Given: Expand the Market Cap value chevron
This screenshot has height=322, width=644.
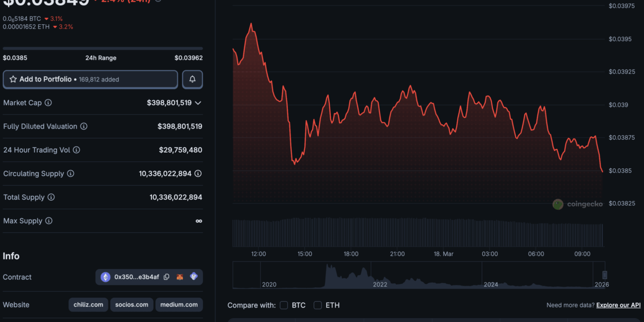Looking at the screenshot, I should pyautogui.click(x=198, y=103).
